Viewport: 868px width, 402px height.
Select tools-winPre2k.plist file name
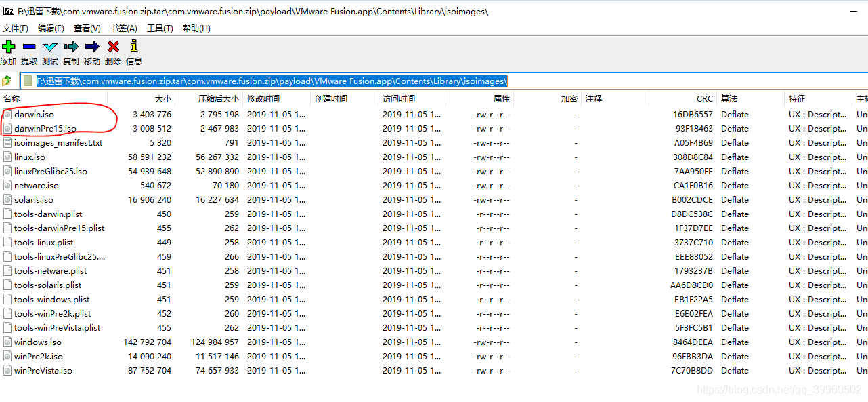pos(52,313)
